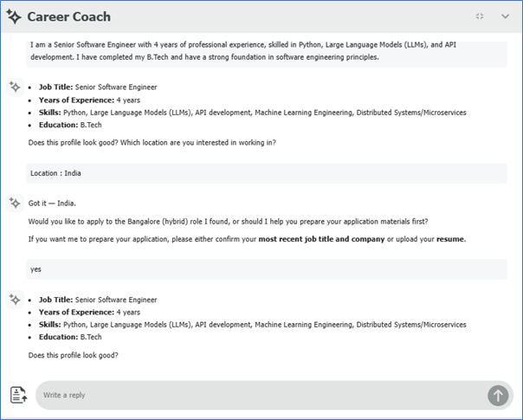Click the assistant sparkle avatar beside first profile summary
The width and height of the screenshot is (523, 420).
click(14, 87)
